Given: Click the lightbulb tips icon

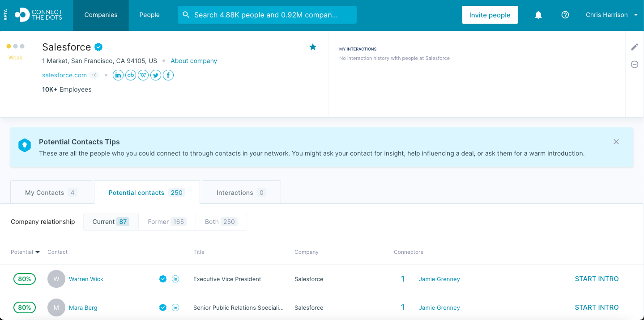Looking at the screenshot, I should (24, 145).
